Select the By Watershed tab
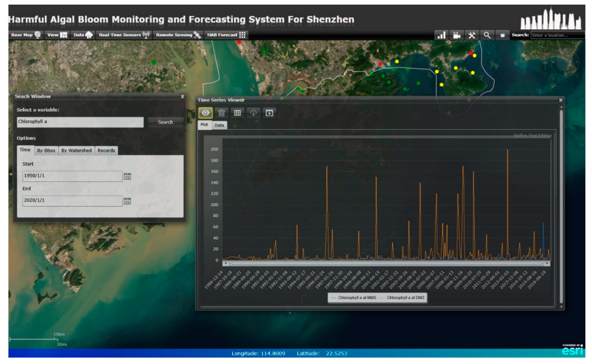Viewport: 592px width, 364px height. click(x=76, y=151)
